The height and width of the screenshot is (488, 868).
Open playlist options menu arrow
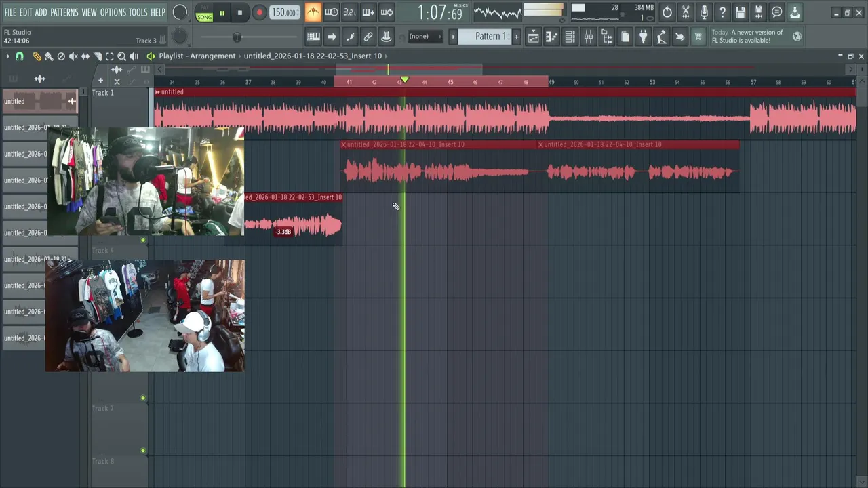tap(7, 56)
